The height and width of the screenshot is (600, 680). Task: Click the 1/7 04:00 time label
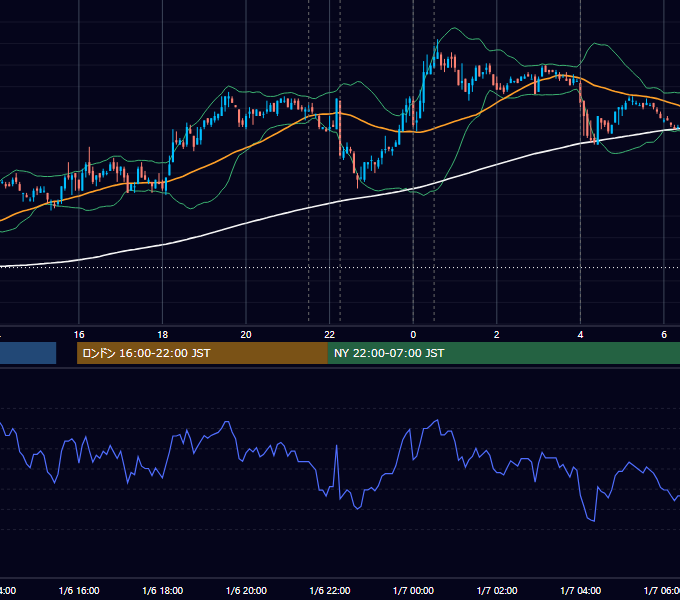581,590
